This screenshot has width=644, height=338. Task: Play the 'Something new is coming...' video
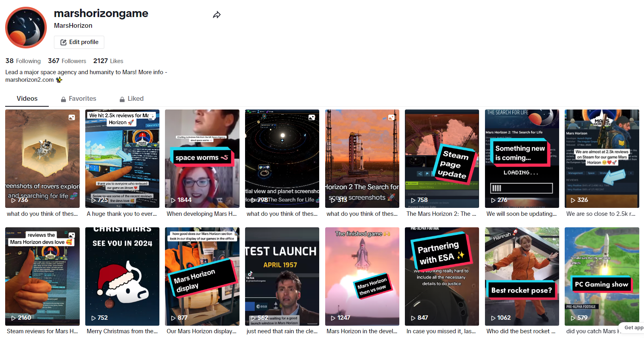[x=522, y=159]
